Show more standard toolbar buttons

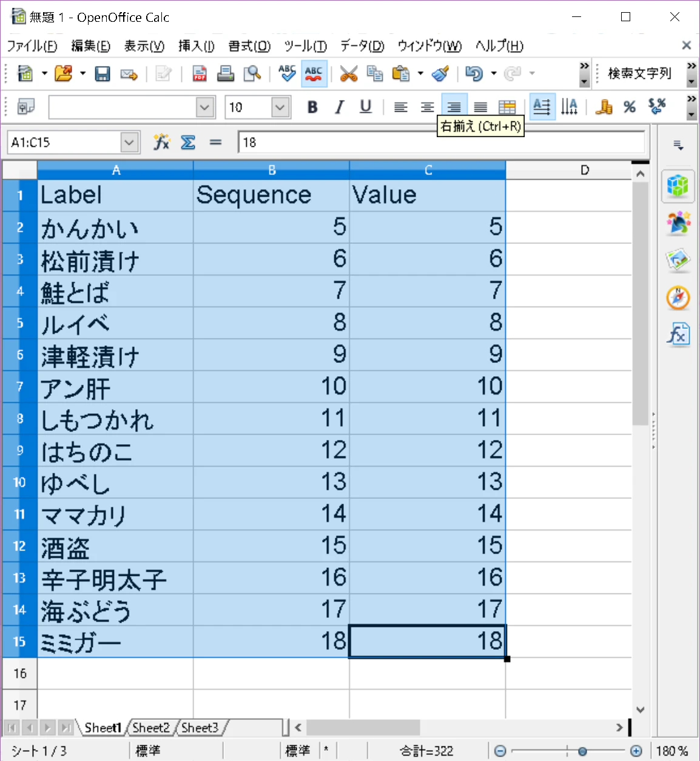pos(584,74)
